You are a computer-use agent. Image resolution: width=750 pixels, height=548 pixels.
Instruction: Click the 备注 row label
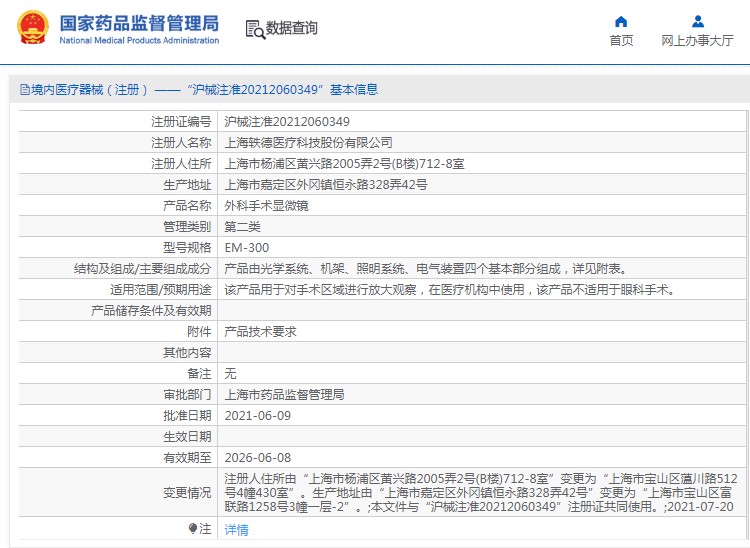click(x=199, y=374)
